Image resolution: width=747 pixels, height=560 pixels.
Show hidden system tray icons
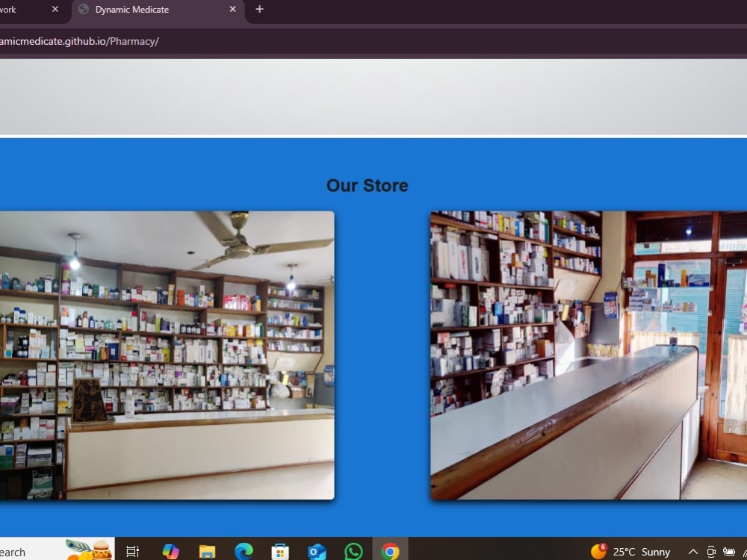click(x=693, y=552)
